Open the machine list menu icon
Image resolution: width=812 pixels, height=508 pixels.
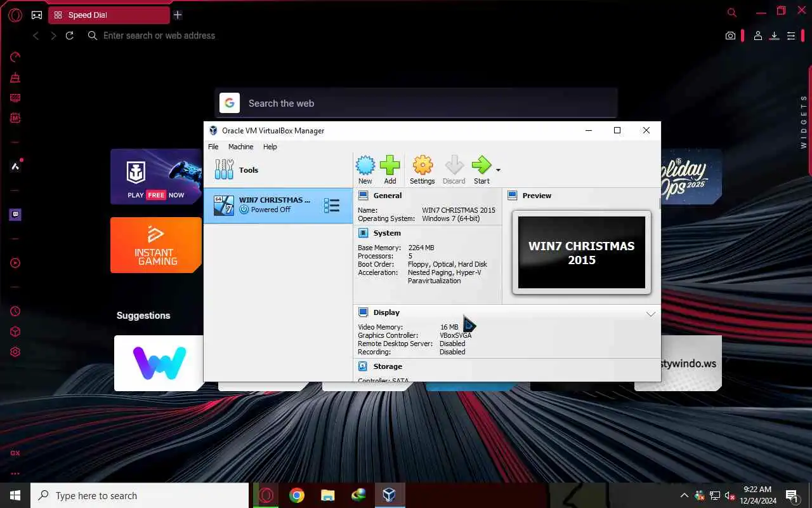(332, 205)
